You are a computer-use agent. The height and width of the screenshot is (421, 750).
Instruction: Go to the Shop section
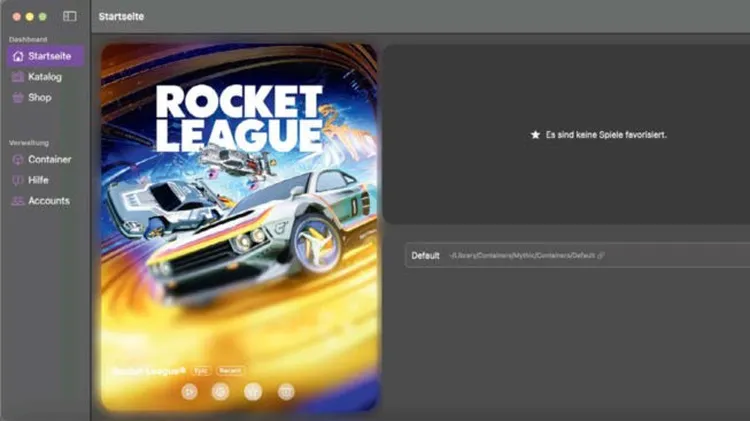pyautogui.click(x=45, y=98)
